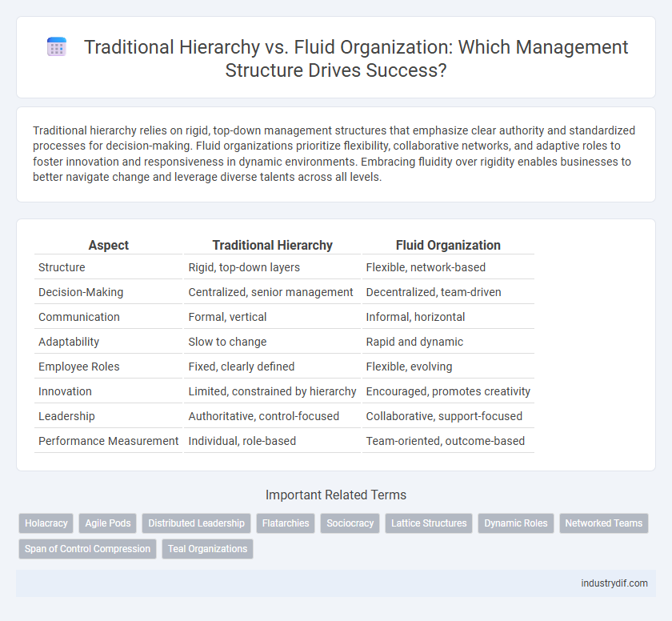Open the Flatarchies tag
The image size is (672, 621).
tap(286, 523)
